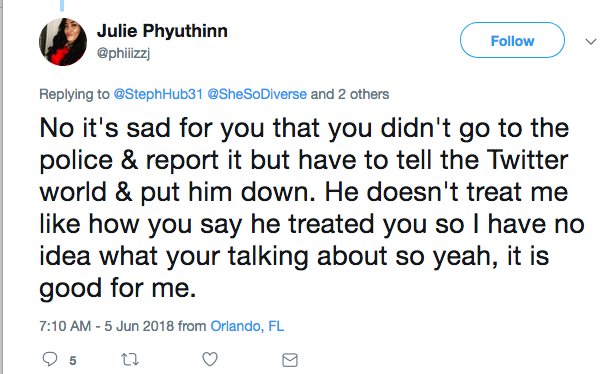Open Julie Phyuthinn's profile avatar
611x374 pixels.
coord(63,42)
